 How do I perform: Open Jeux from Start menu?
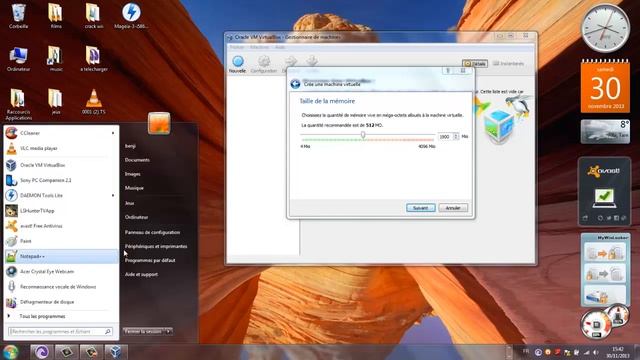click(x=129, y=203)
